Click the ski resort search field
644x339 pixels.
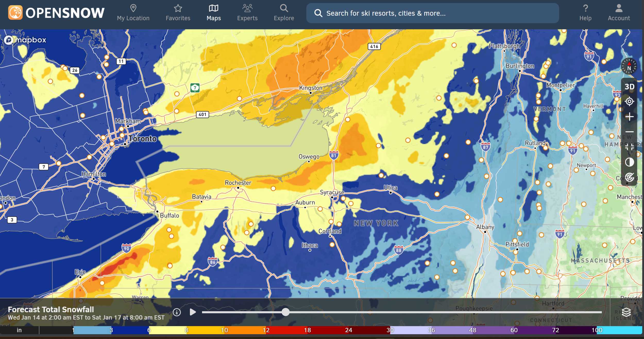[x=433, y=13]
